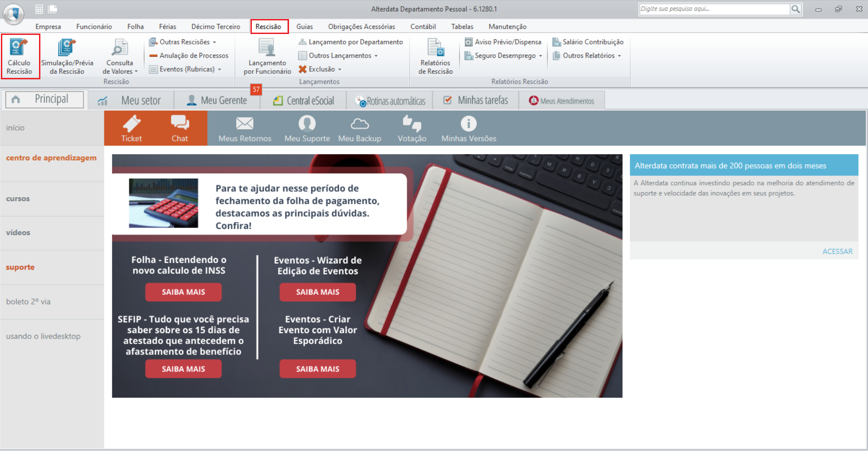Open Lançamento por Funcionário
Viewport: 868px width, 451px height.
(x=267, y=57)
